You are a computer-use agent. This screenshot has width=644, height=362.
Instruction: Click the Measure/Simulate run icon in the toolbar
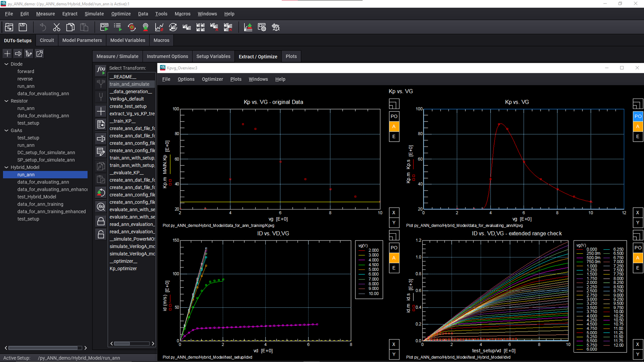(x=104, y=27)
